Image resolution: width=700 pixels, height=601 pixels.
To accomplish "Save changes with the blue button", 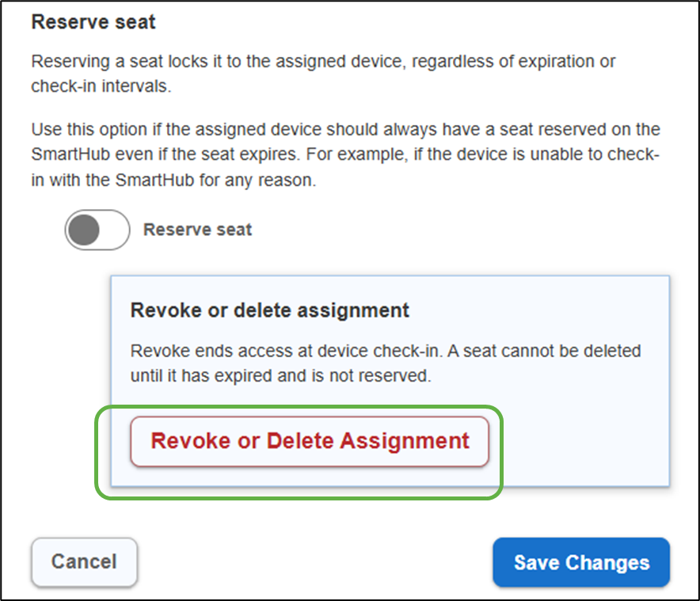I will (581, 563).
